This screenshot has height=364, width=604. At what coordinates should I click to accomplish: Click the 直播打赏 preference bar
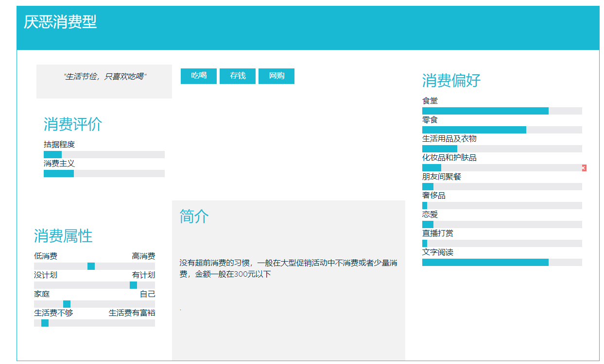point(501,244)
